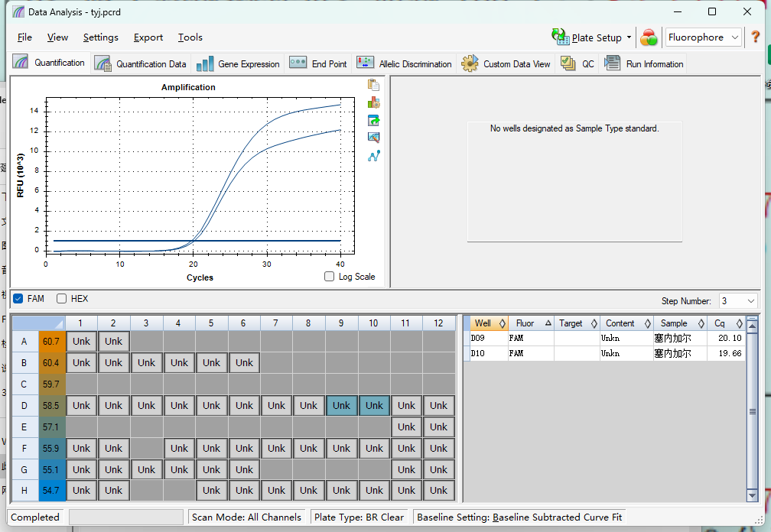Click the Allelic Discrimination scatter icon
This screenshot has width=771, height=532.
coord(366,63)
